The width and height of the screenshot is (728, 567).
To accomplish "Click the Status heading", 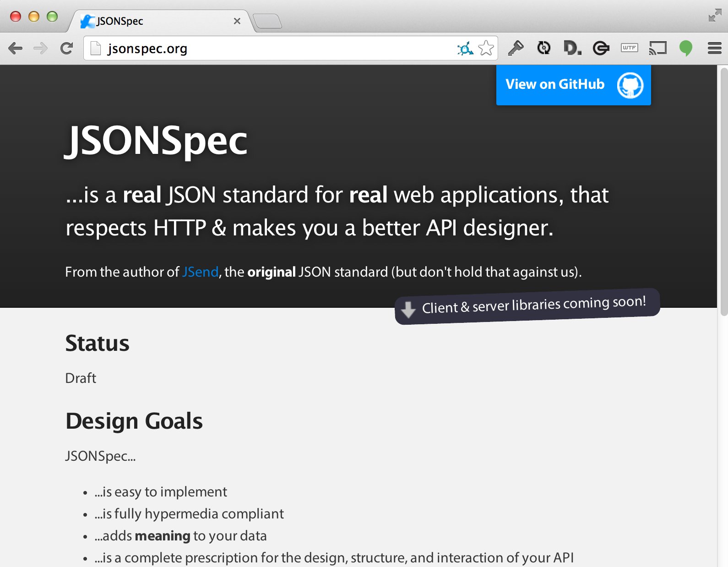I will pyautogui.click(x=98, y=343).
